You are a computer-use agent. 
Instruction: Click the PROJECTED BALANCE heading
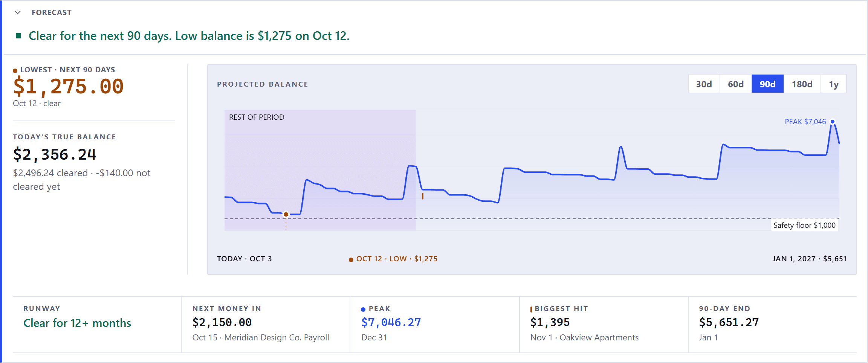click(263, 84)
